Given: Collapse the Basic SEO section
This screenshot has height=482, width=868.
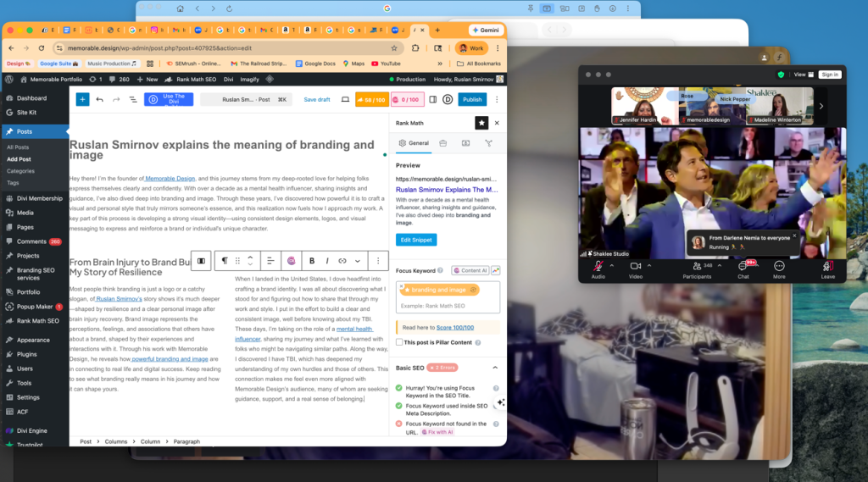Looking at the screenshot, I should [495, 368].
